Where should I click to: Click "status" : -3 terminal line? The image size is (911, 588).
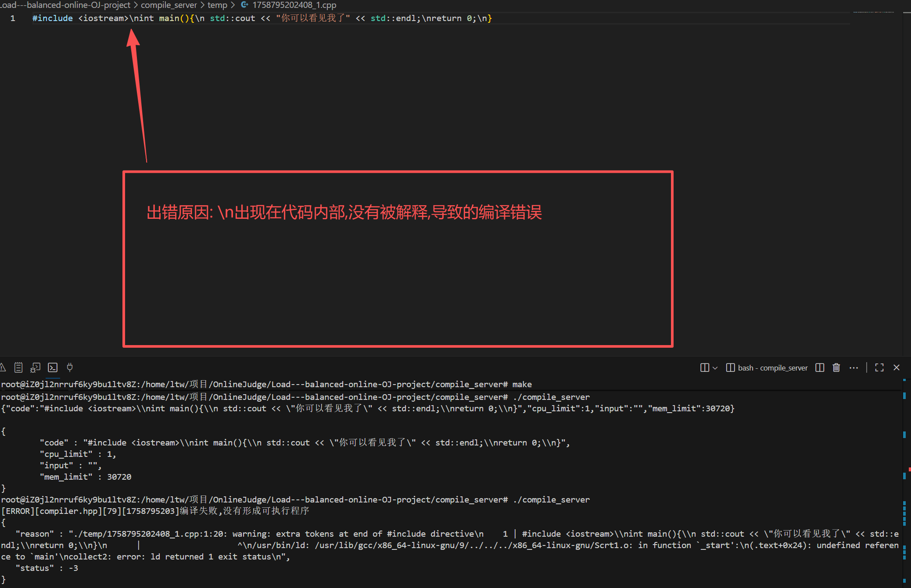tap(47, 568)
